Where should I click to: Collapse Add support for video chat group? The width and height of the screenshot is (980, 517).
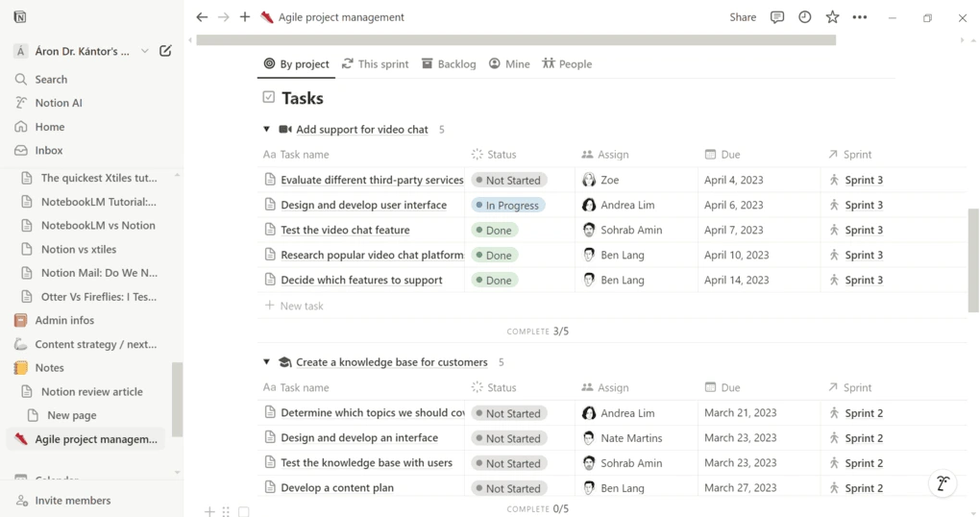pyautogui.click(x=266, y=130)
